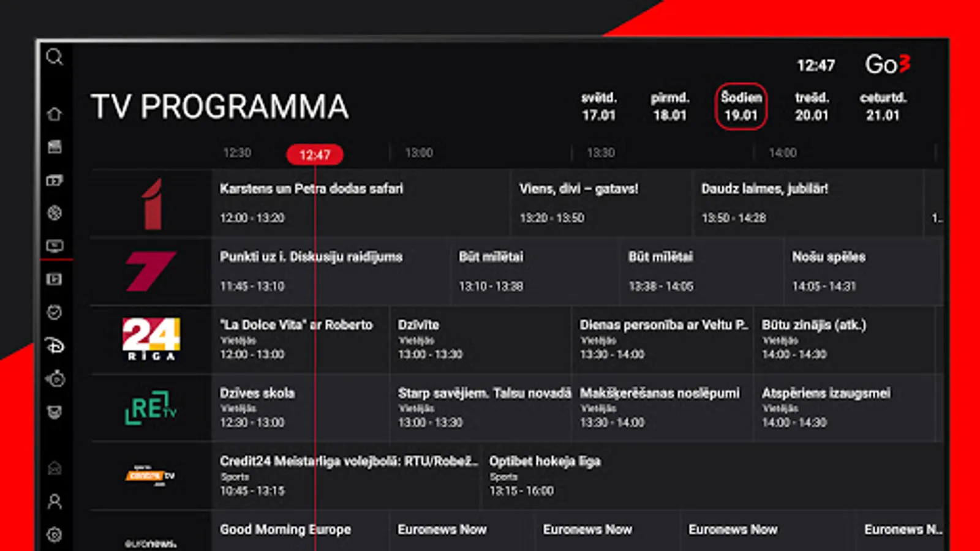Select the RE TV channel logo

point(151,407)
